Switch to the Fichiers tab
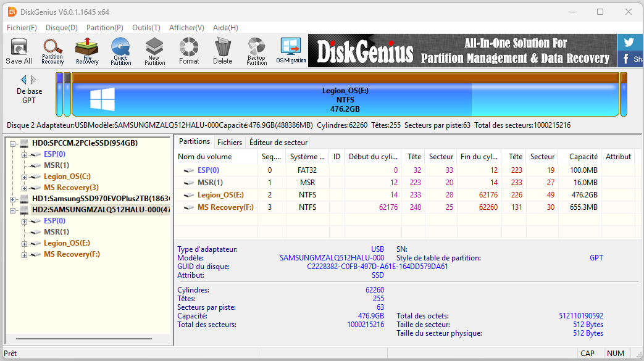 pyautogui.click(x=230, y=142)
